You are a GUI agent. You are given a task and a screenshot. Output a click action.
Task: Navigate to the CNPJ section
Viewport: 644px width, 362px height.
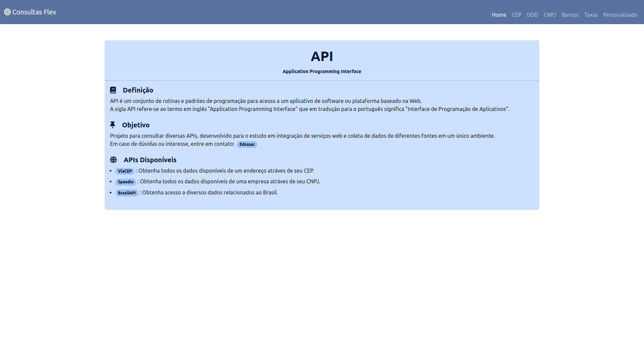(x=550, y=15)
